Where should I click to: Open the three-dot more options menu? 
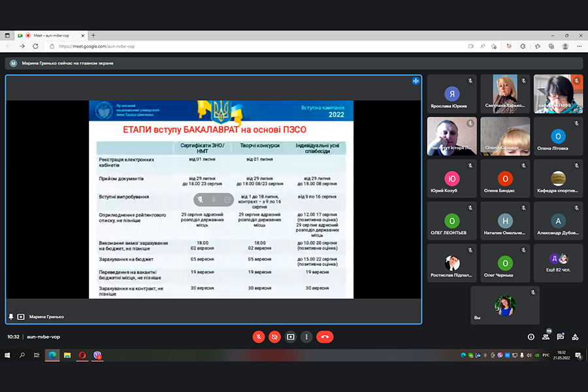point(306,337)
